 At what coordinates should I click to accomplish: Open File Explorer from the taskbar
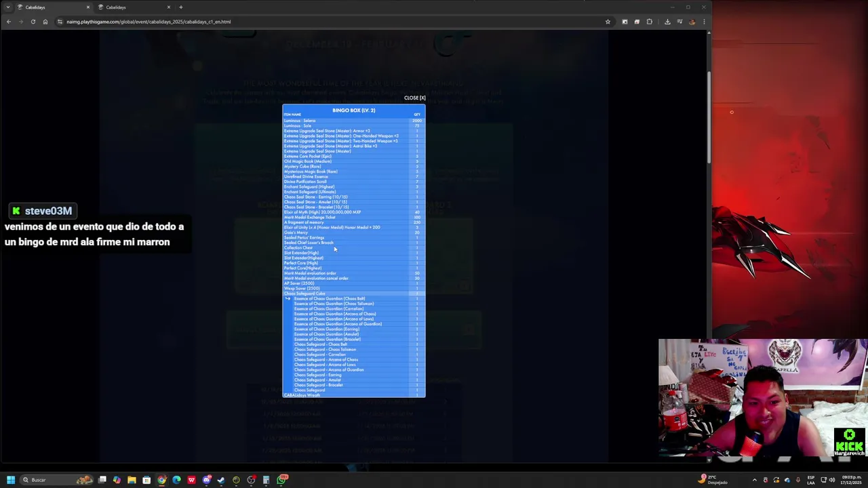132,480
